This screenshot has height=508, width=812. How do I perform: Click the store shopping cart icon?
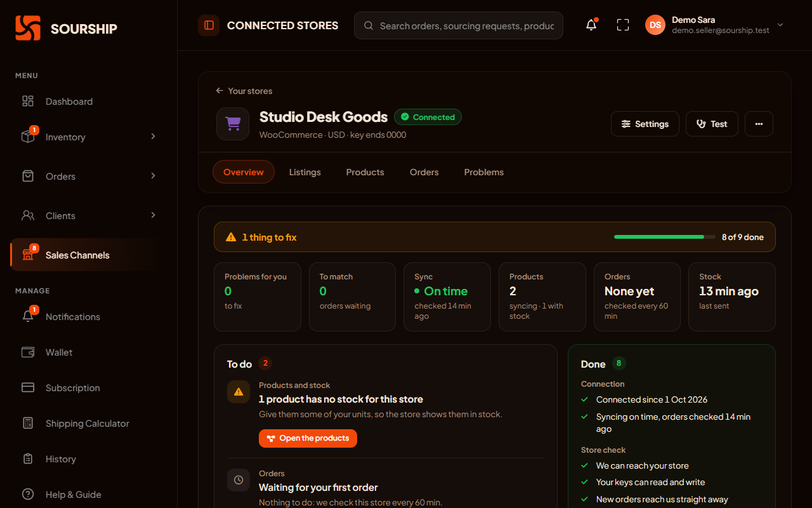tap(233, 124)
